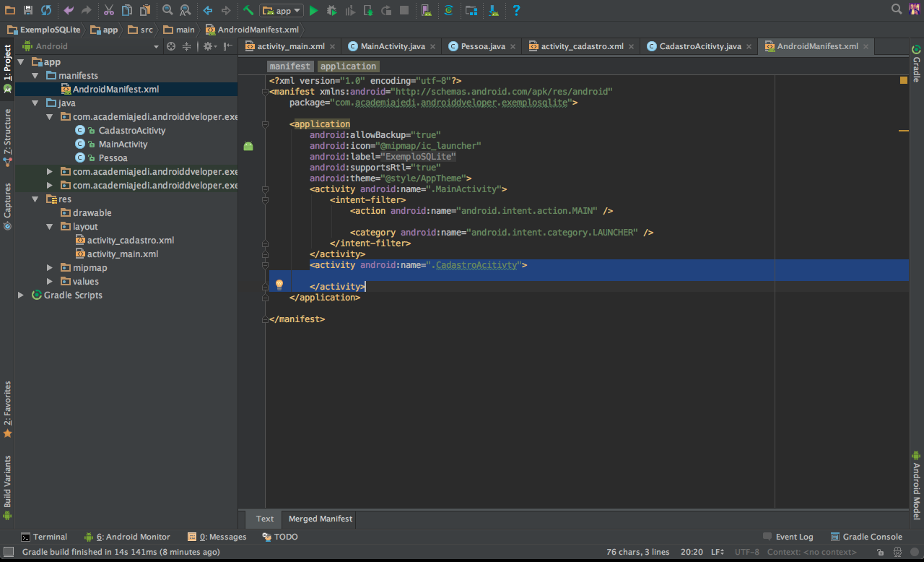This screenshot has width=924, height=562.
Task: Collapse the layout folder in project tree
Action: coord(50,227)
